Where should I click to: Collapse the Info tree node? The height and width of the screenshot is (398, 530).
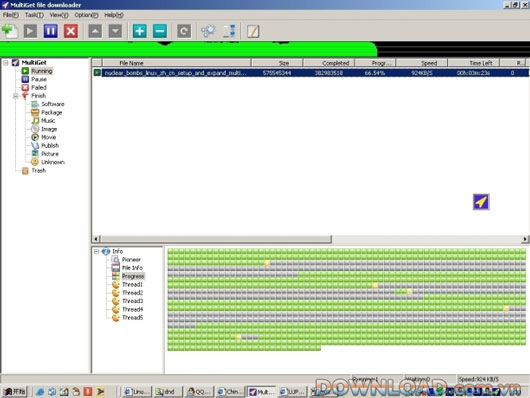[96, 252]
